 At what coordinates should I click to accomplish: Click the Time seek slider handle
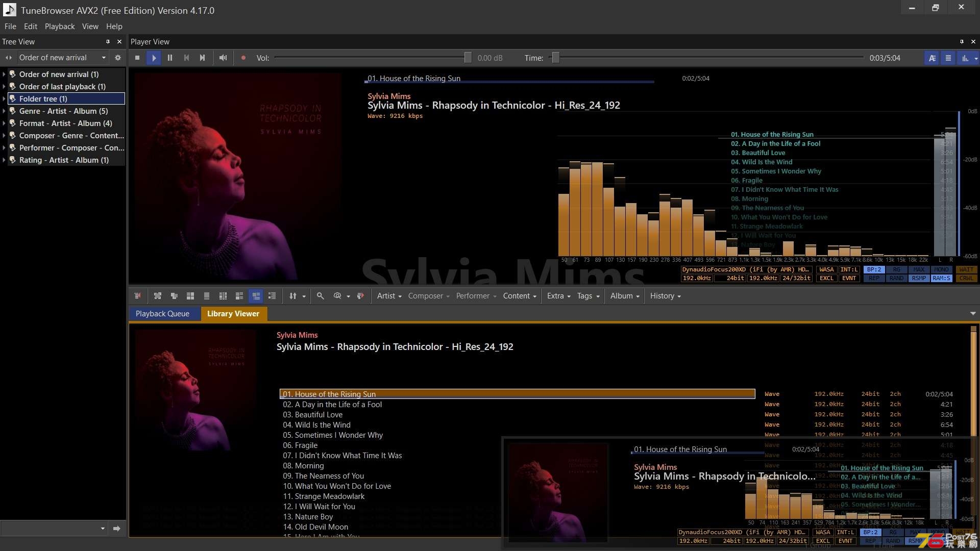555,58
